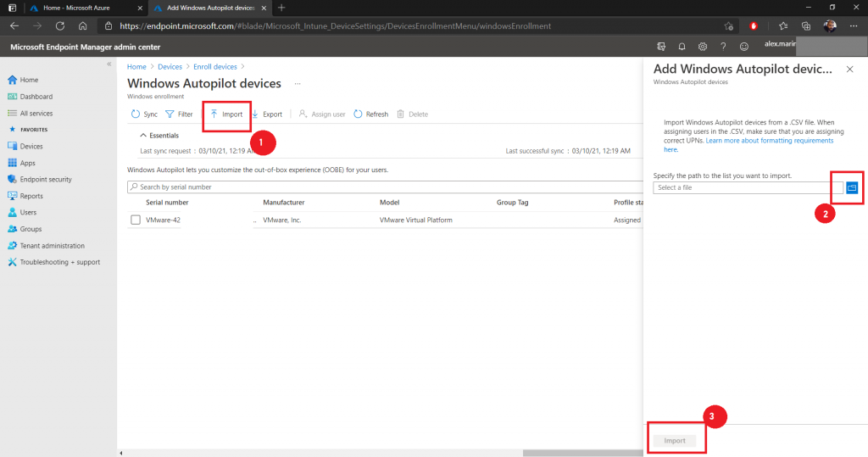This screenshot has height=457, width=868.
Task: Open Users in the sidebar
Action: click(x=22, y=212)
